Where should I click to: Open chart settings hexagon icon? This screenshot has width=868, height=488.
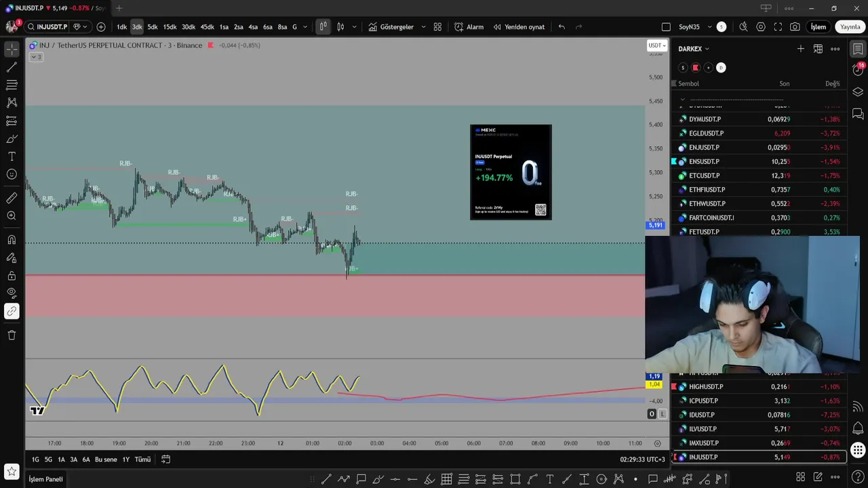761,27
